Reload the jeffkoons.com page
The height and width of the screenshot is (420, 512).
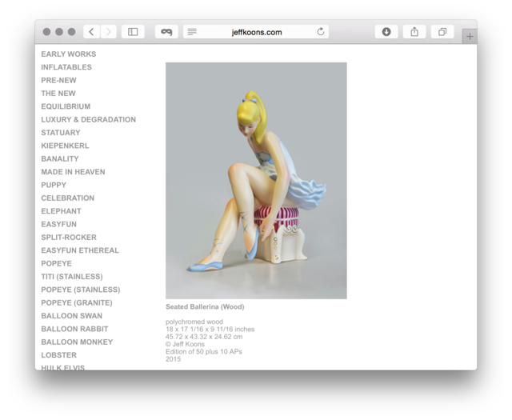(321, 32)
